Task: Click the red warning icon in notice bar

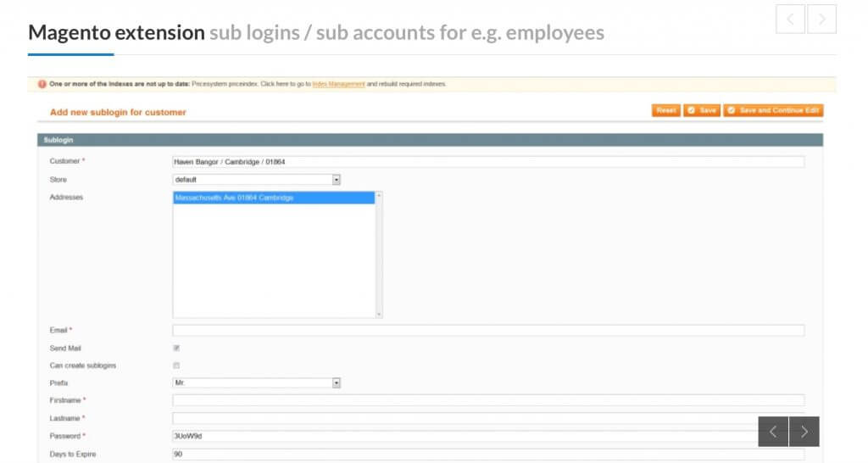Action: point(42,84)
